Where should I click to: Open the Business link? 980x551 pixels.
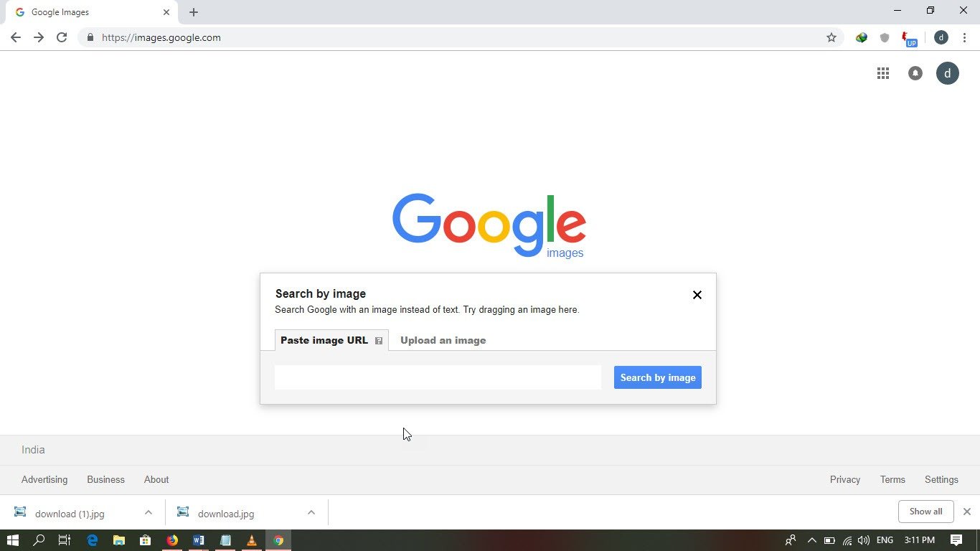(x=105, y=479)
